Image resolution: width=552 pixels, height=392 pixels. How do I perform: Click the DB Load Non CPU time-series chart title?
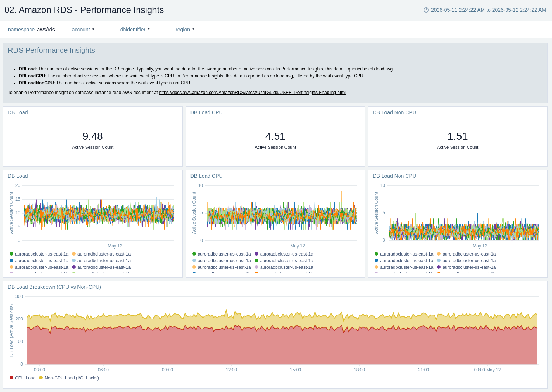tap(394, 176)
